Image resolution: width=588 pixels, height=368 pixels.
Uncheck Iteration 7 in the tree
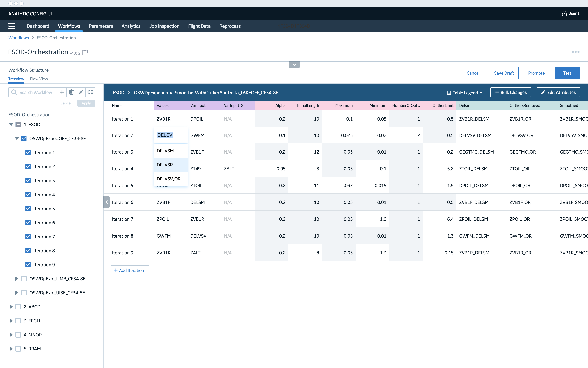(x=28, y=237)
